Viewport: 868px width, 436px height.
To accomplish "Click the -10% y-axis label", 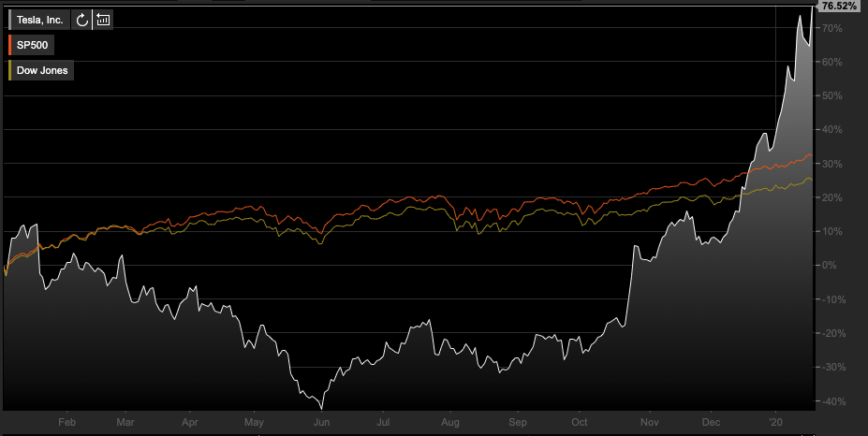I will tap(832, 299).
